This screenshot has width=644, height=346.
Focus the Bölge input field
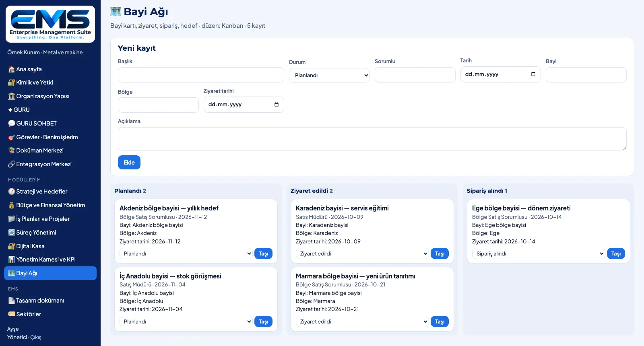click(x=158, y=105)
